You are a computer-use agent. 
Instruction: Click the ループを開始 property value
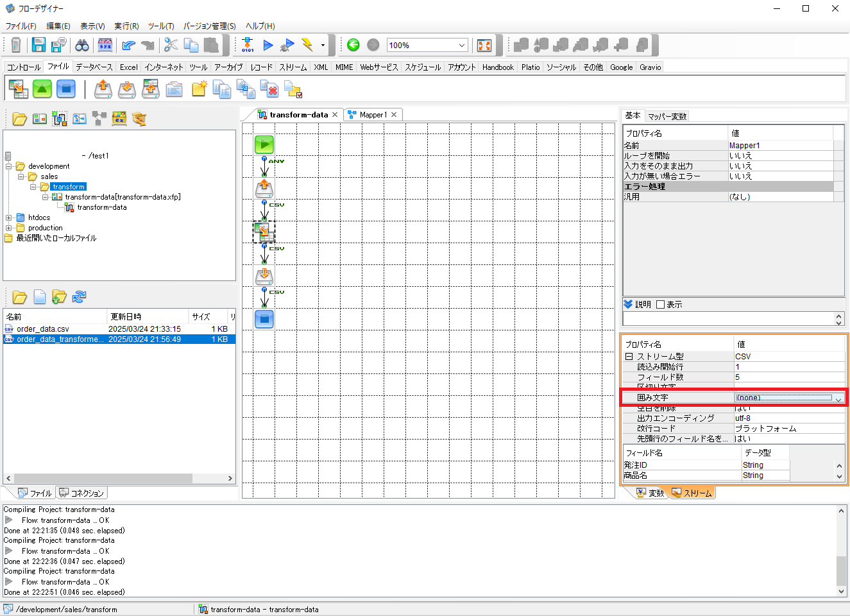pyautogui.click(x=781, y=156)
